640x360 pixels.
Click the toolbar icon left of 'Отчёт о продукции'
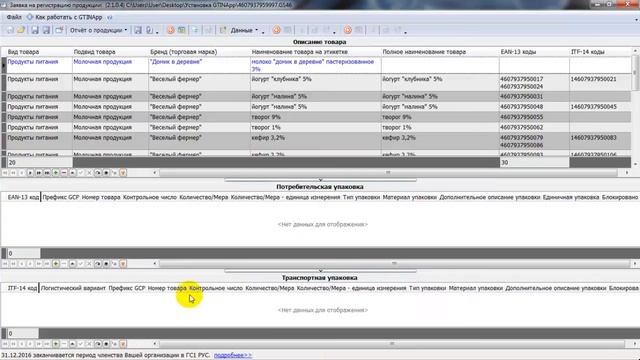pos(59,30)
